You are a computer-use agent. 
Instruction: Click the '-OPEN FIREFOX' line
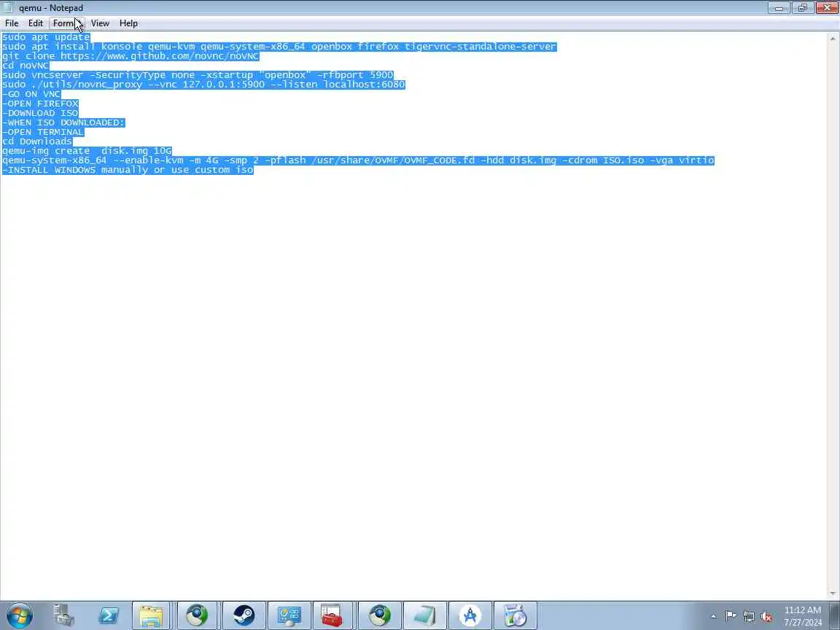[40, 104]
